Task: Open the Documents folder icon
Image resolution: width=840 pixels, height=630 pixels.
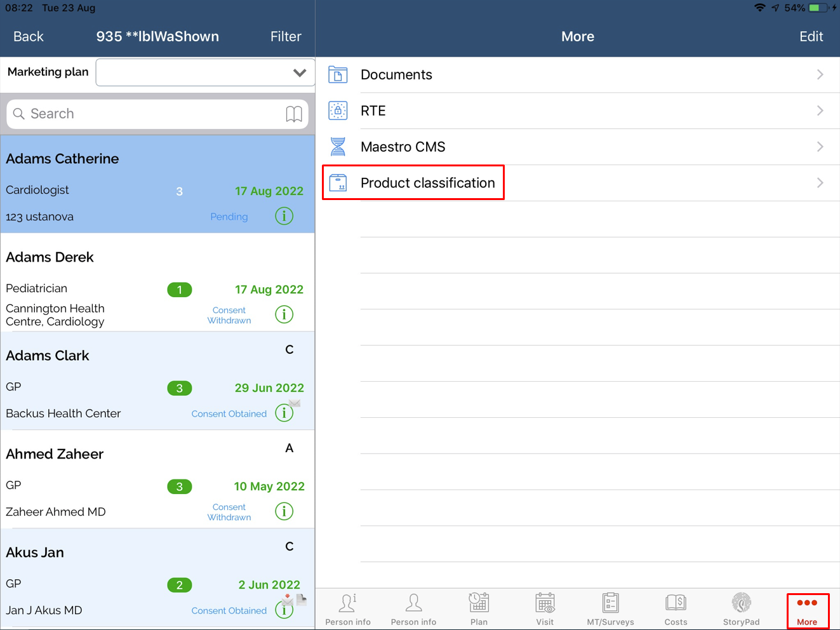Action: tap(338, 75)
